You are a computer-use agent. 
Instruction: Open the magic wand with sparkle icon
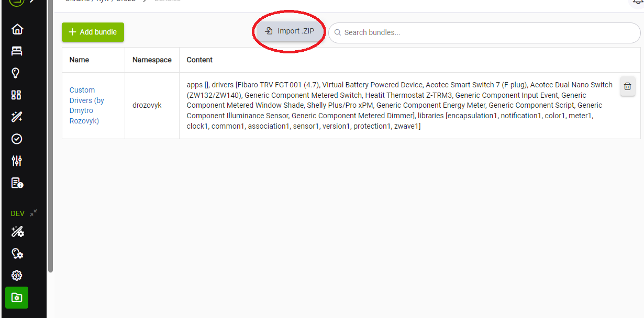[17, 117]
